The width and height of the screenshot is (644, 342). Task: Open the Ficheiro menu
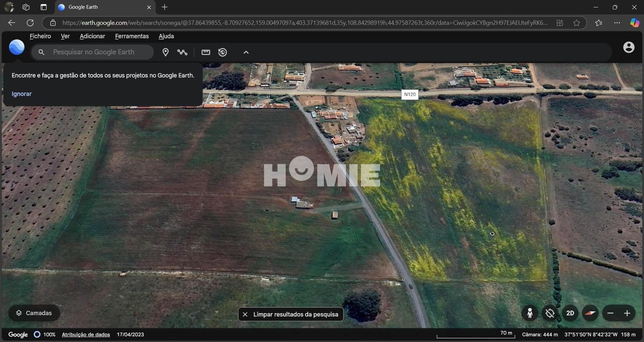pos(40,36)
